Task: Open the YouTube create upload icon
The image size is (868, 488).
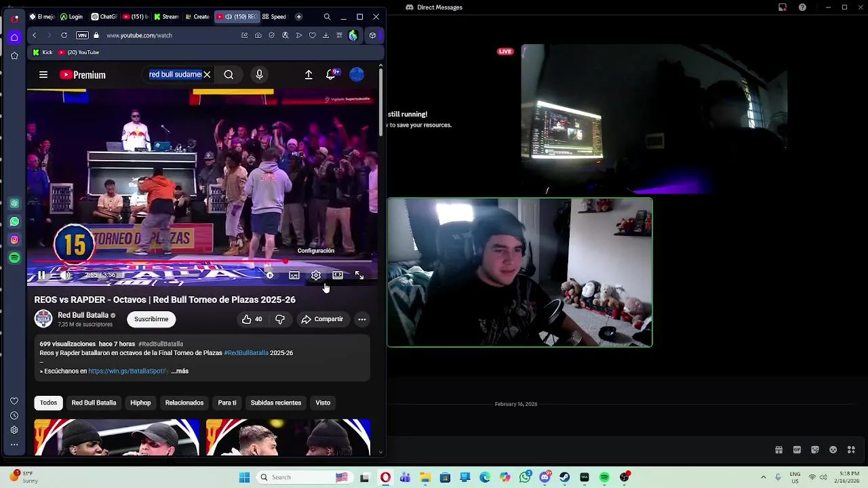Action: tap(309, 75)
